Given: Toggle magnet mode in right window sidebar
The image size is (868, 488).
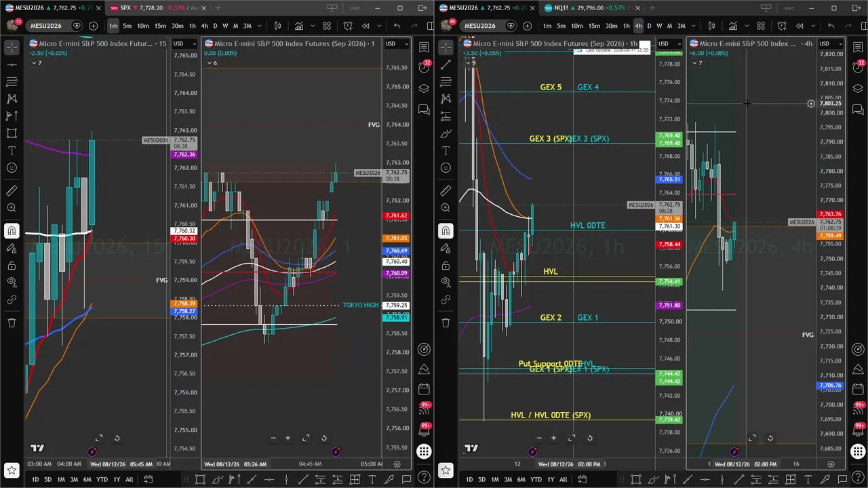Looking at the screenshot, I should 446,231.
